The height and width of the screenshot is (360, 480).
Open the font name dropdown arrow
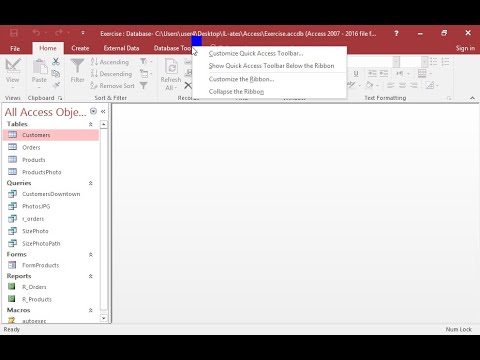coord(396,62)
